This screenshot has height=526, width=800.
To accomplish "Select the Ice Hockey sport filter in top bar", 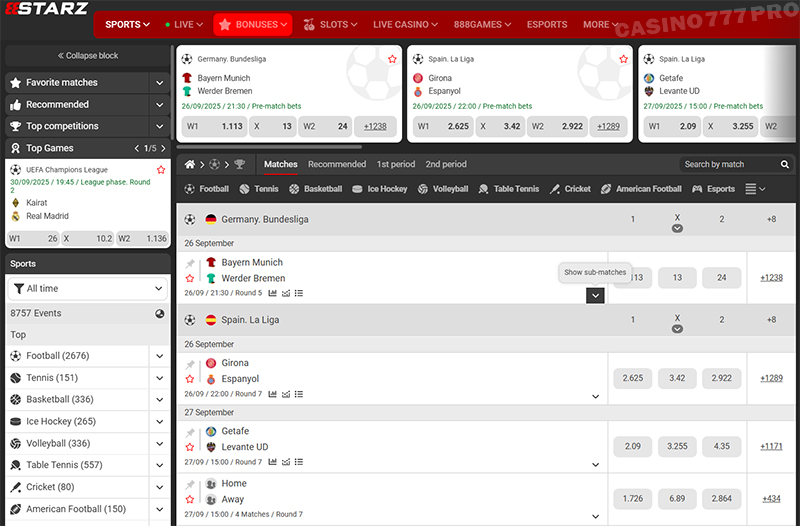I will point(380,189).
